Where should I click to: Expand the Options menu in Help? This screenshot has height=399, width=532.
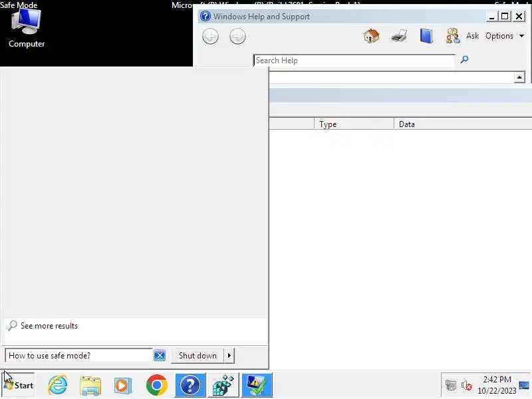505,36
